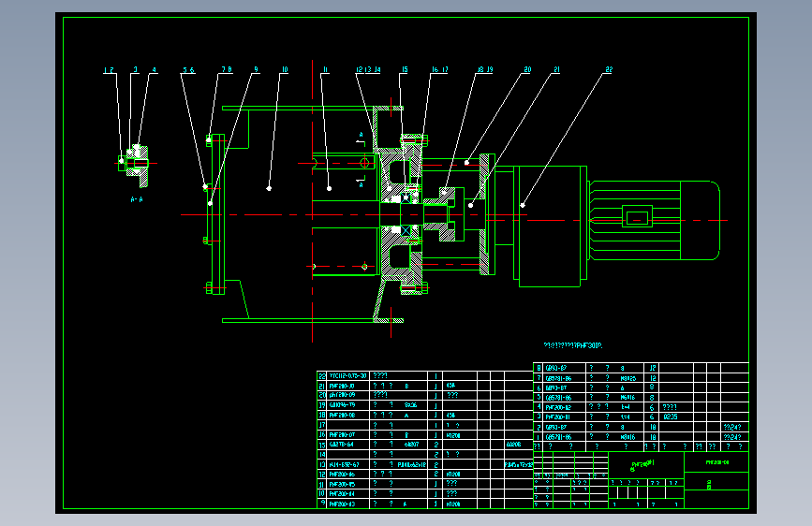Select the "Q235" material cell in parts list

point(671,416)
